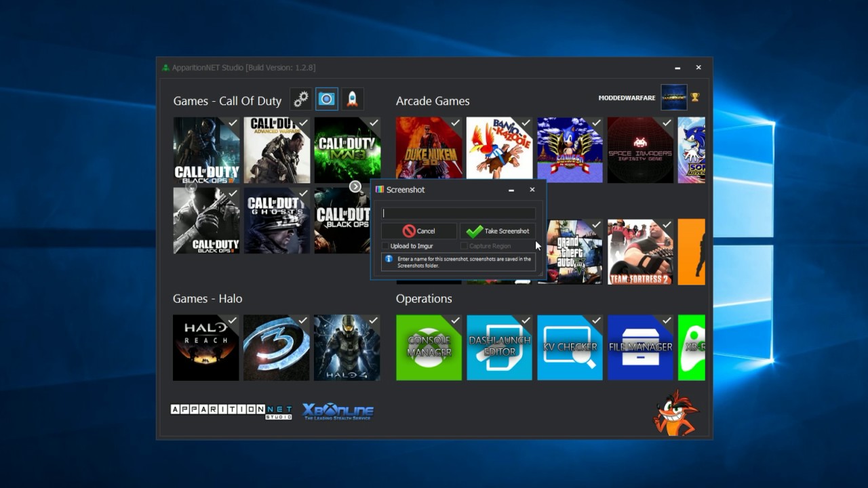Click the Operations heading
The image size is (868, 488).
click(x=424, y=299)
